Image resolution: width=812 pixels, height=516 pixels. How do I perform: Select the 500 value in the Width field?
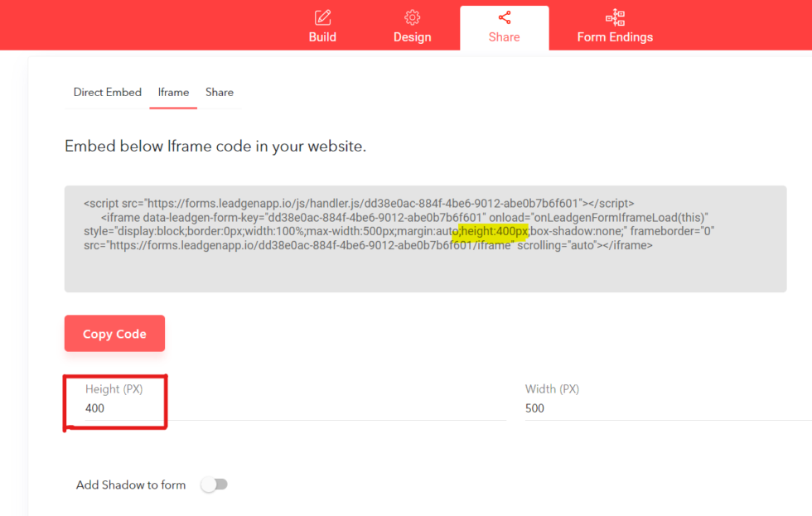[x=534, y=407]
